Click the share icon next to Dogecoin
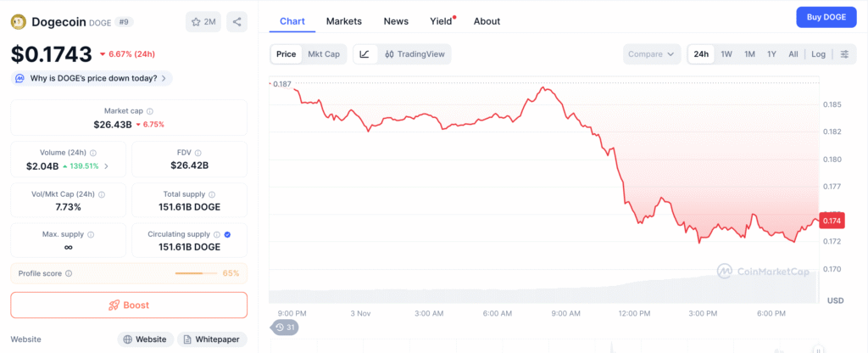The width and height of the screenshot is (868, 353). 237,22
